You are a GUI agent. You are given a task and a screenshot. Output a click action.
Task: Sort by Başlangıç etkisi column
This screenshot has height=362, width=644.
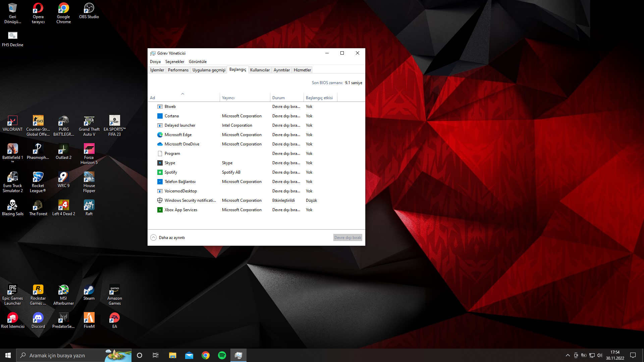[319, 98]
